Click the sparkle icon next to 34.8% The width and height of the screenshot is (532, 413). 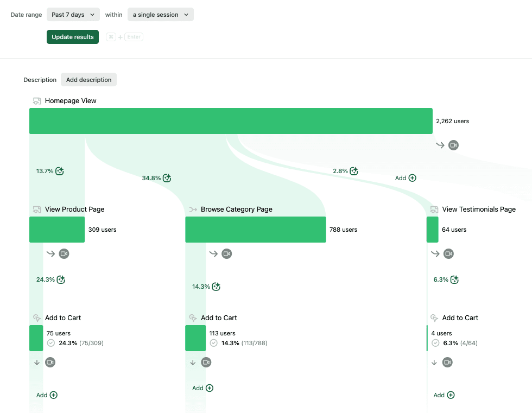coord(167,177)
